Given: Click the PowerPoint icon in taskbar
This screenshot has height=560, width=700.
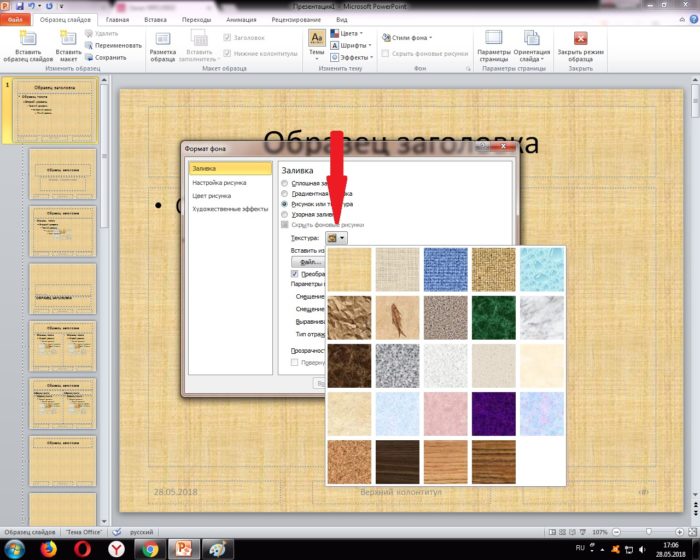Looking at the screenshot, I should pos(183,548).
